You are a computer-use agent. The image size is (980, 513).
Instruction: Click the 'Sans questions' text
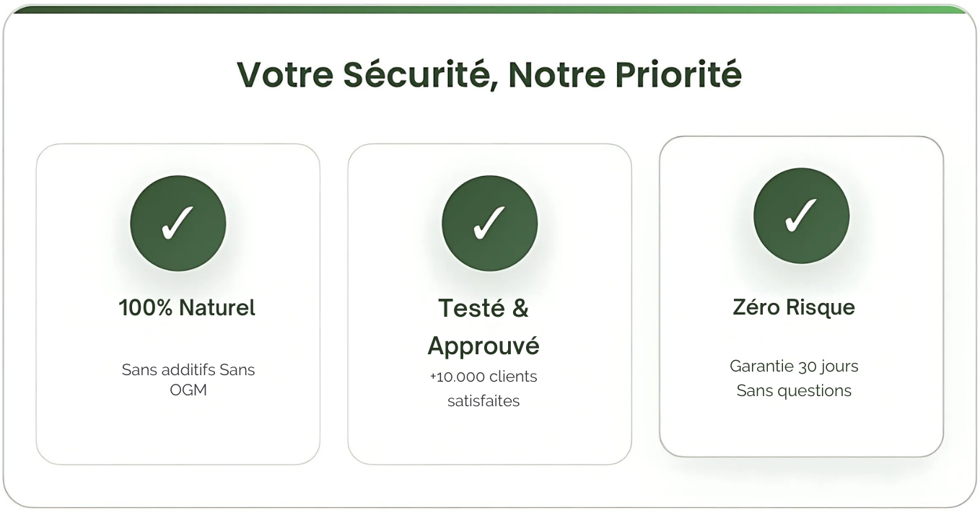(x=794, y=391)
